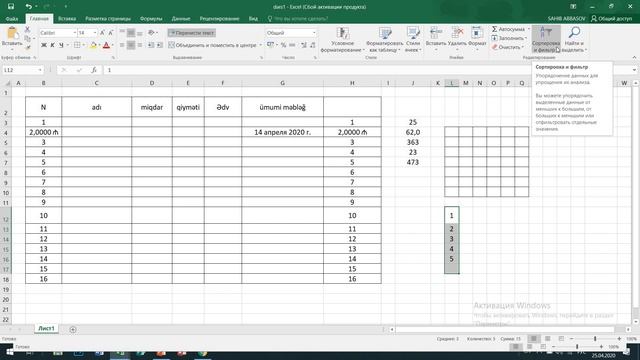Image resolution: width=640 pixels, height=360 pixels.
Task: Decrease decimal places
Action: [x=313, y=45]
